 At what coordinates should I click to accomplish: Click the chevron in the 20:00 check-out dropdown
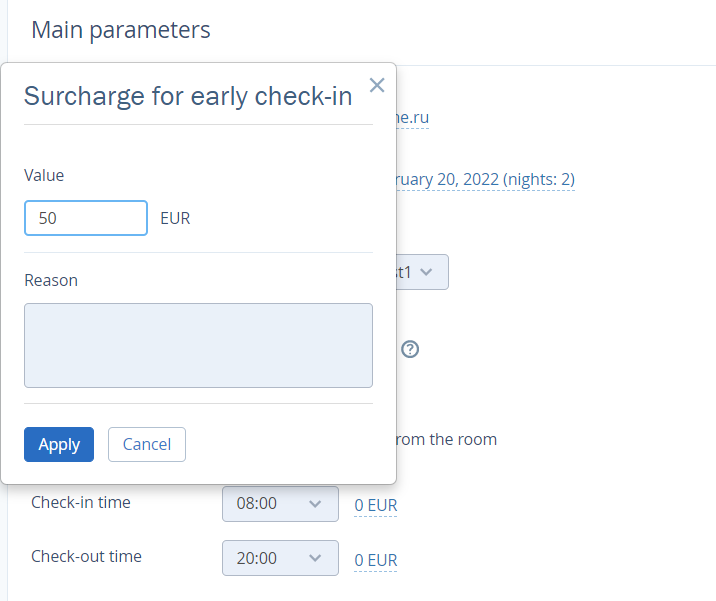click(315, 558)
